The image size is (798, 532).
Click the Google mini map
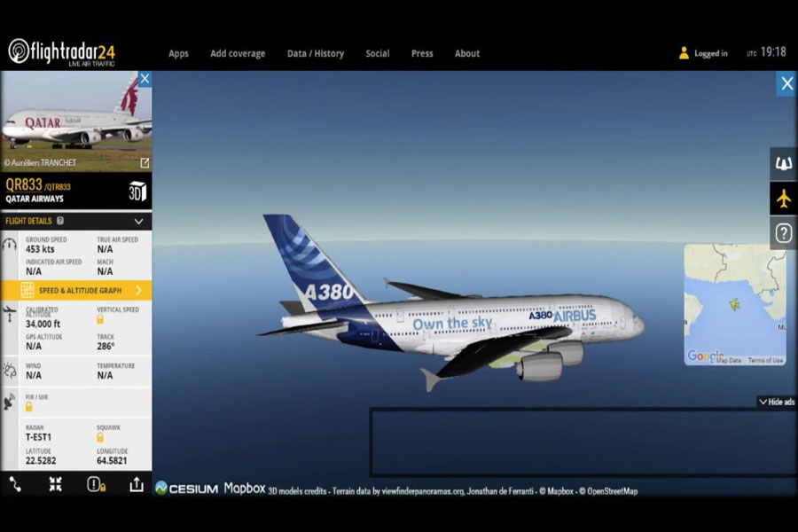point(735,304)
